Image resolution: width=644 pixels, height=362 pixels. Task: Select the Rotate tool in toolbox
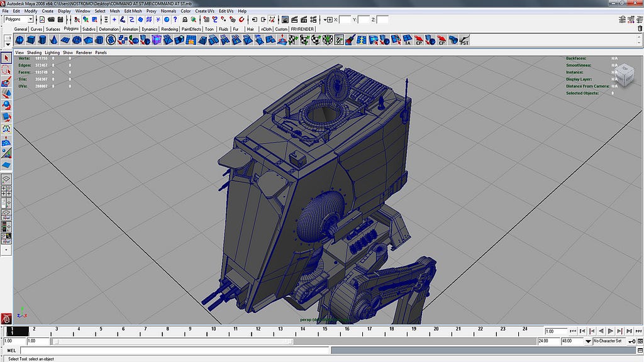pos(6,106)
